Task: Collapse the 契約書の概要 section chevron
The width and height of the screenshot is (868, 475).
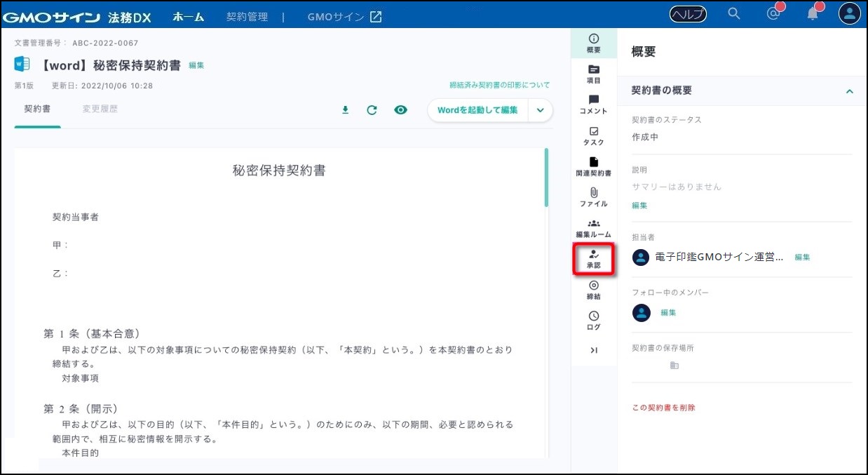Action: pos(849,91)
